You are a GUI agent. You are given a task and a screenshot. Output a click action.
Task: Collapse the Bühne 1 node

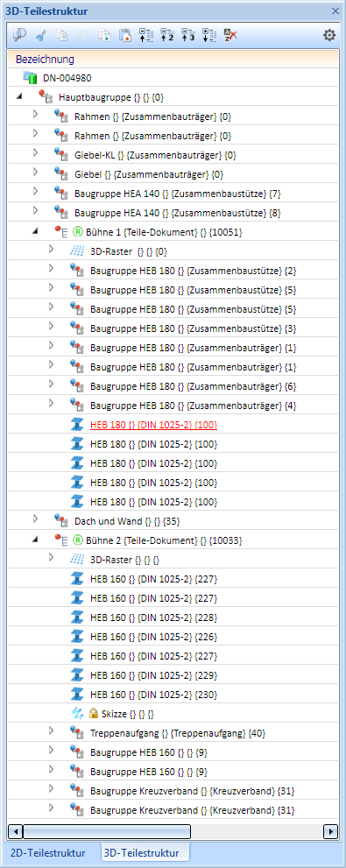coord(35,232)
